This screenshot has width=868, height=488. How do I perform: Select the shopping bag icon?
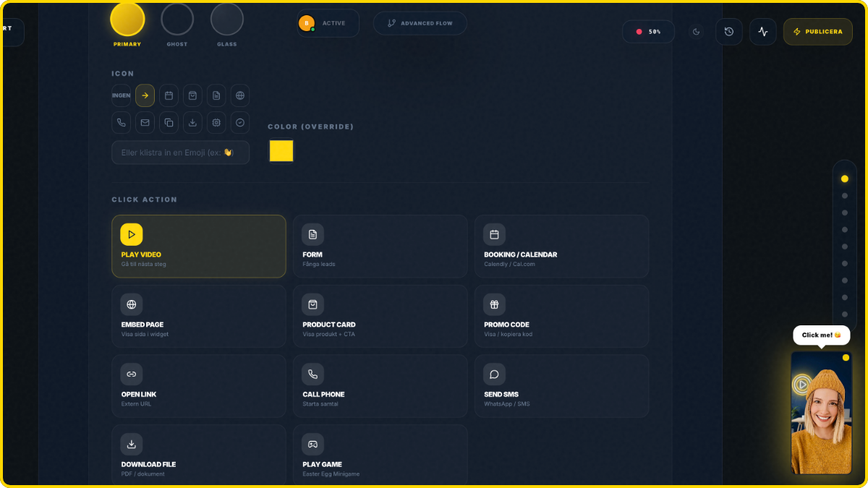(192, 95)
